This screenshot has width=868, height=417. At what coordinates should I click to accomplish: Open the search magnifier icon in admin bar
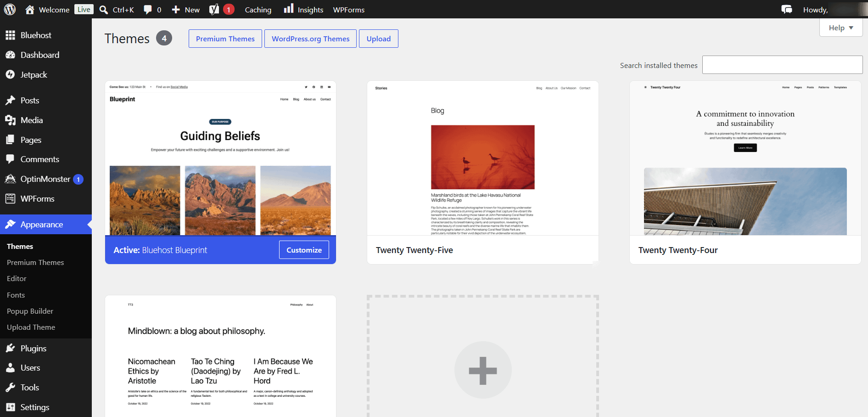pos(104,10)
